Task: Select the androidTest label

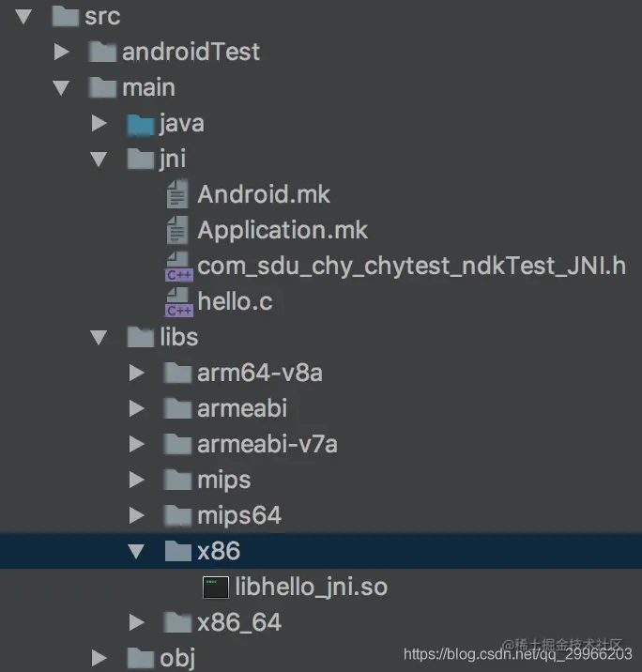Action: 191,52
